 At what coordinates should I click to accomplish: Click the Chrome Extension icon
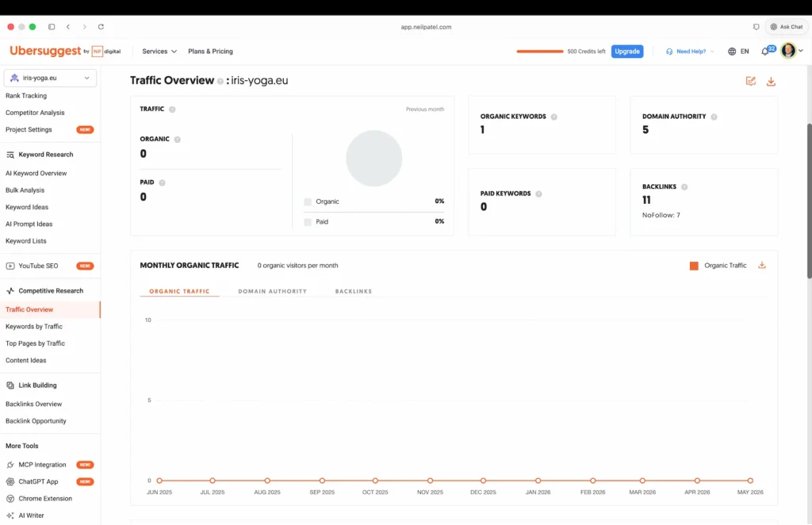tap(10, 499)
